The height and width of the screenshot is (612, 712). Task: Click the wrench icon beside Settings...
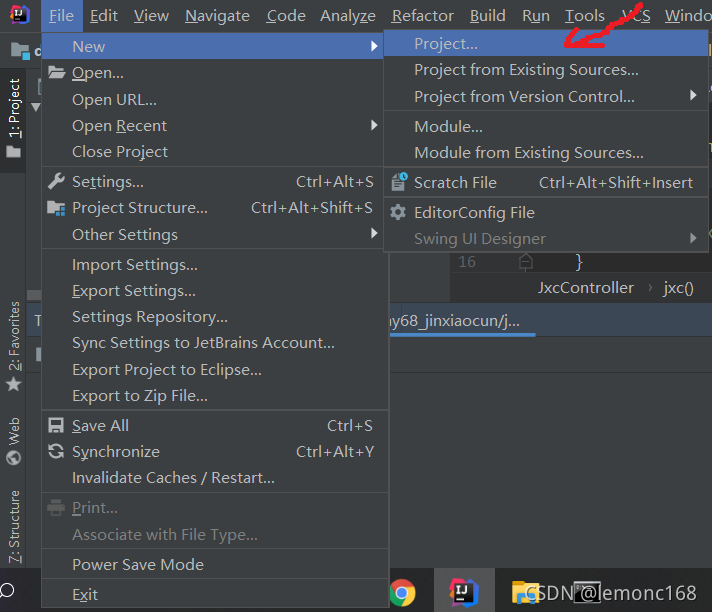click(56, 182)
